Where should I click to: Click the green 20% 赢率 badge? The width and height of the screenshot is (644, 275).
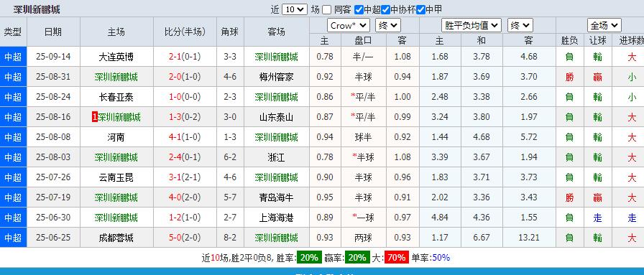357,258
